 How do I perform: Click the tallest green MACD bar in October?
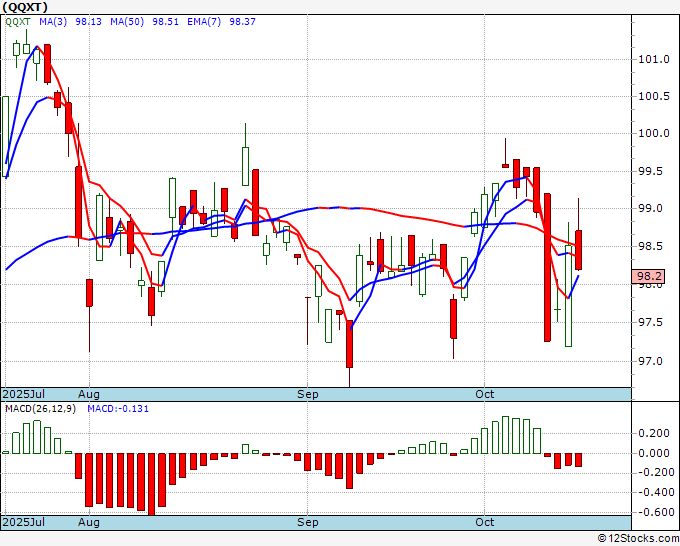click(x=505, y=435)
